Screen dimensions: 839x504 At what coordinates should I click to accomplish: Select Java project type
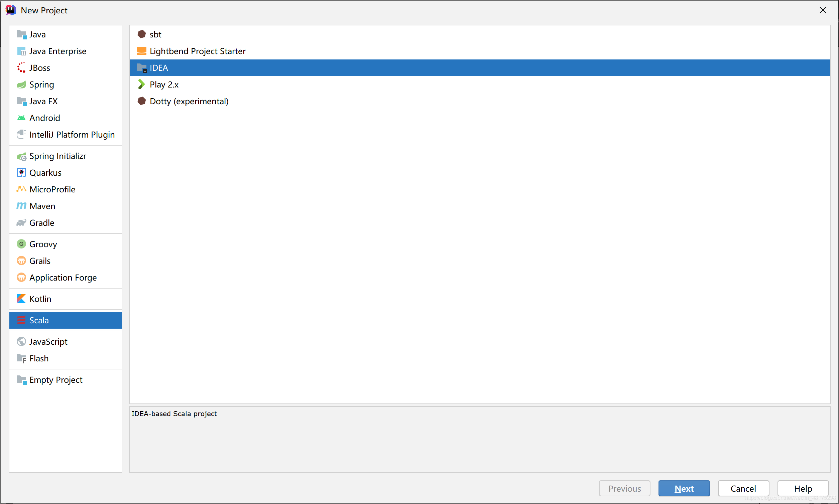[66, 34]
